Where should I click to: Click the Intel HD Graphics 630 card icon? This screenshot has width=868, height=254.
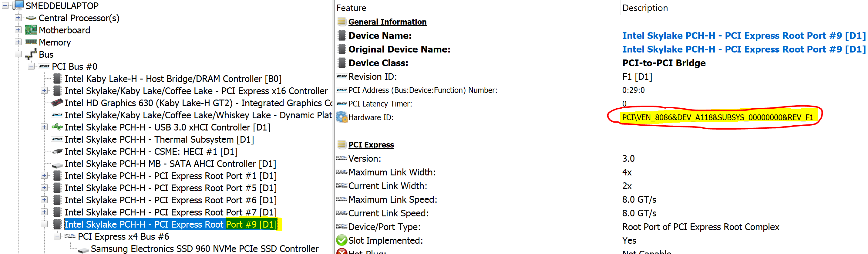[57, 103]
